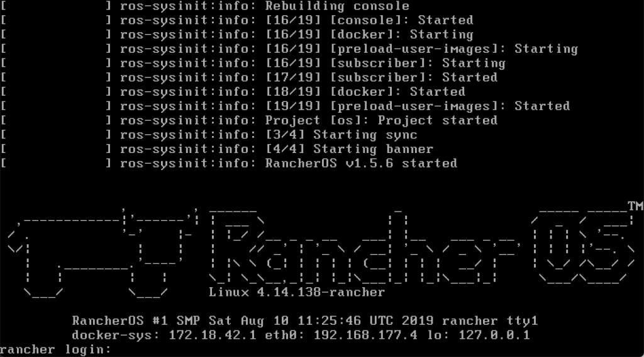Viewport: 644px width, 357px height.
Task: Click the [17/19] subscriber Started entry
Action: (249, 77)
